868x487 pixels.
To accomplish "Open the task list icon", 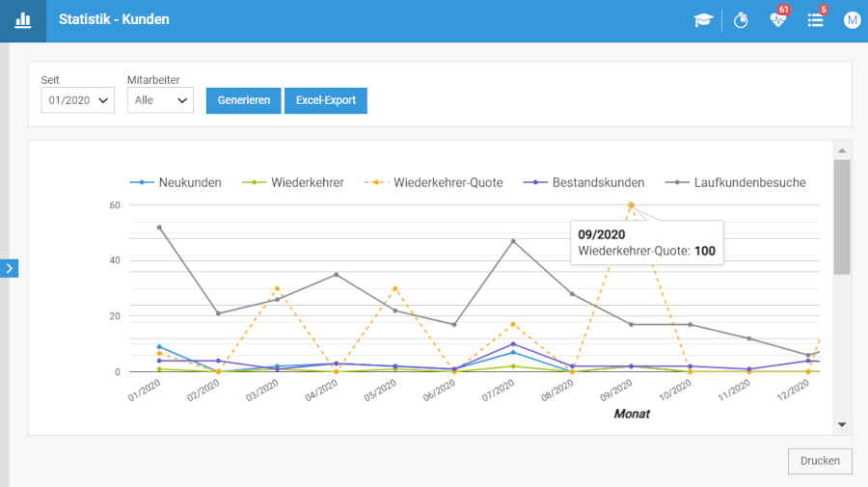I will click(x=816, y=20).
